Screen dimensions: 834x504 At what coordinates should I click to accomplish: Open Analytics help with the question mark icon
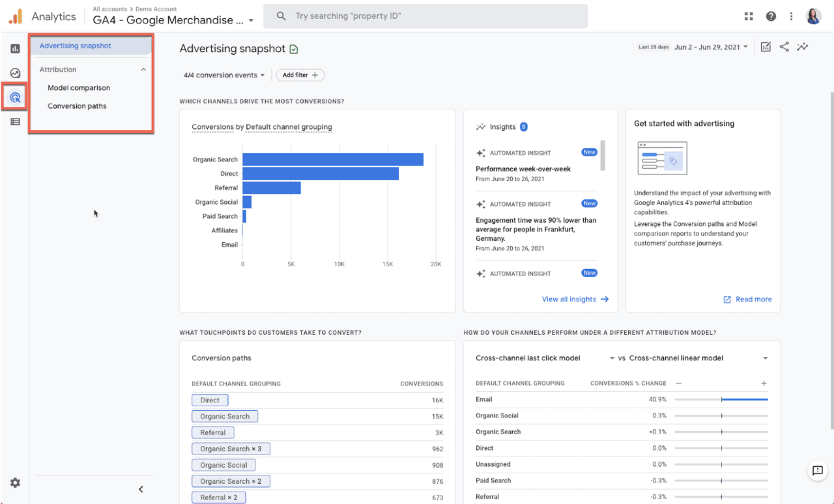[x=771, y=16]
